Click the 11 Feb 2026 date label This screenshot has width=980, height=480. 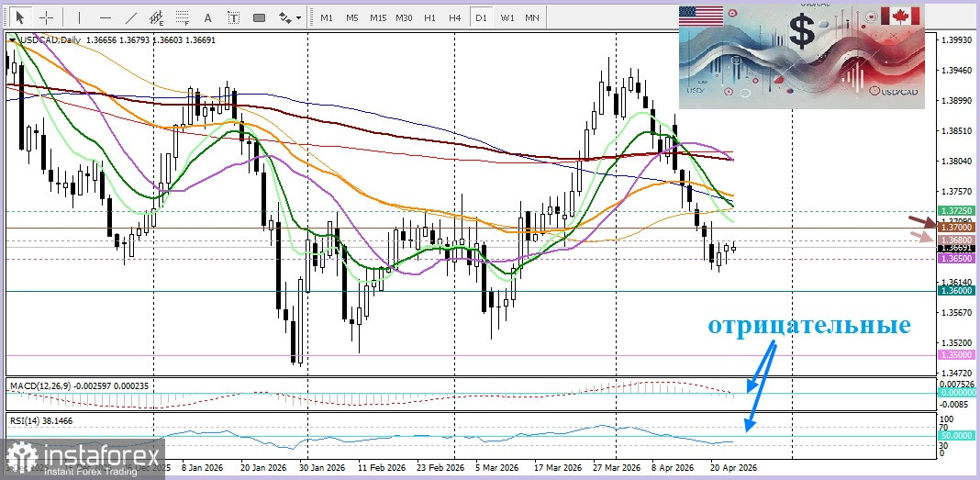(x=383, y=467)
